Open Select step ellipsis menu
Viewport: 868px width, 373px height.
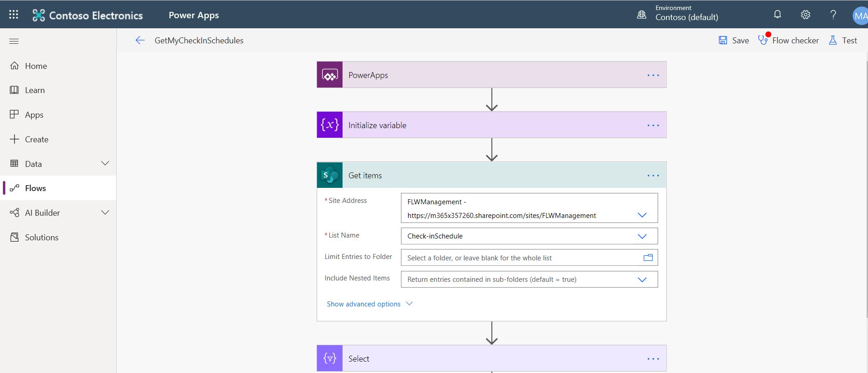click(x=653, y=359)
